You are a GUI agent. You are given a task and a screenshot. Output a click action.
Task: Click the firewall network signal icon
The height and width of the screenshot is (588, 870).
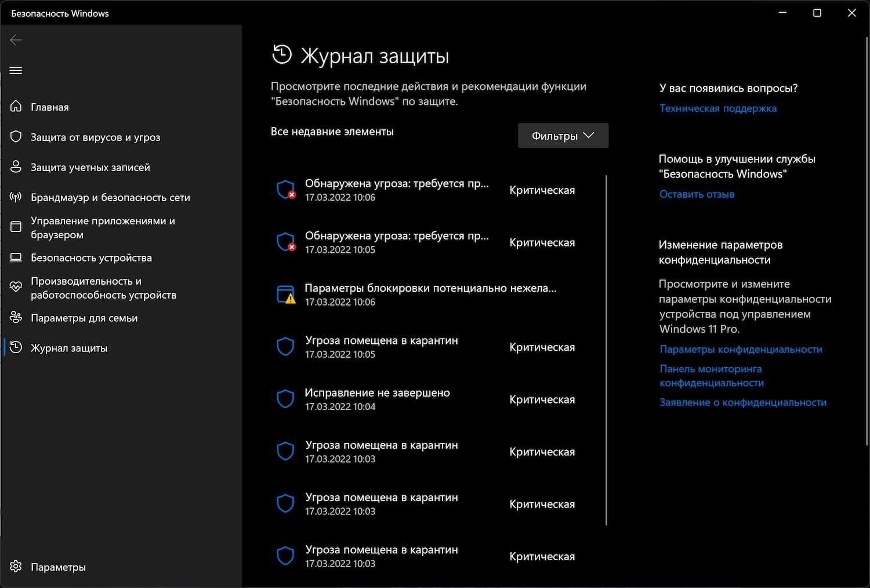click(16, 197)
